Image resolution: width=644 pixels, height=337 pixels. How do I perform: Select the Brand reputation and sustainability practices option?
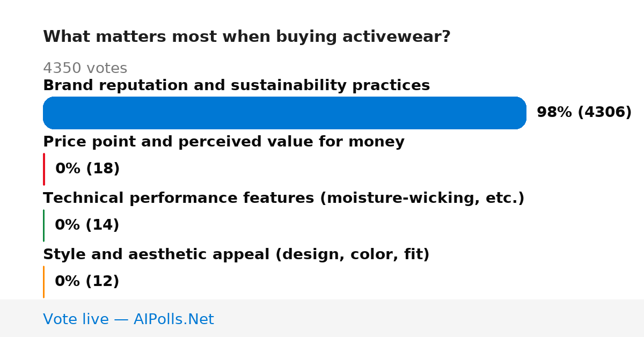pos(236,86)
